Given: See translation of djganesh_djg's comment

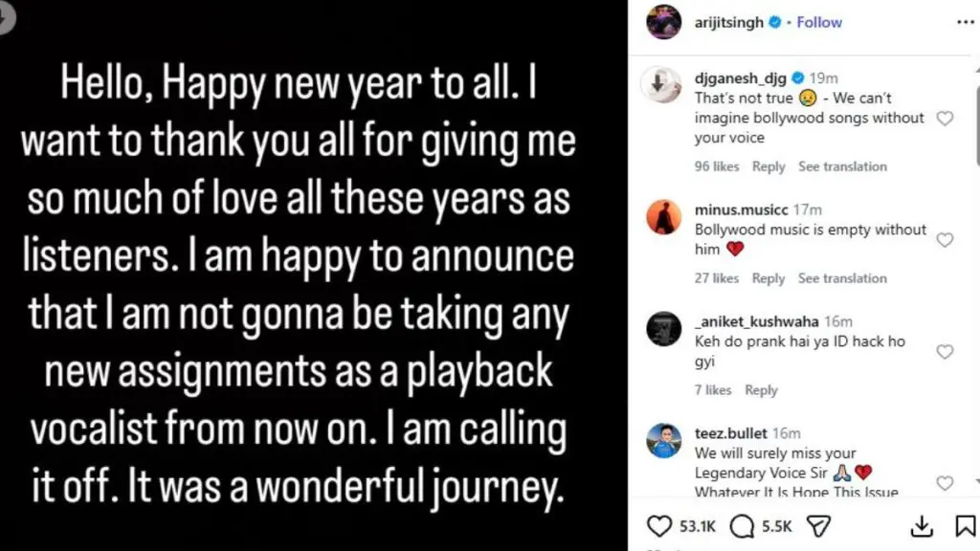Looking at the screenshot, I should point(842,166).
